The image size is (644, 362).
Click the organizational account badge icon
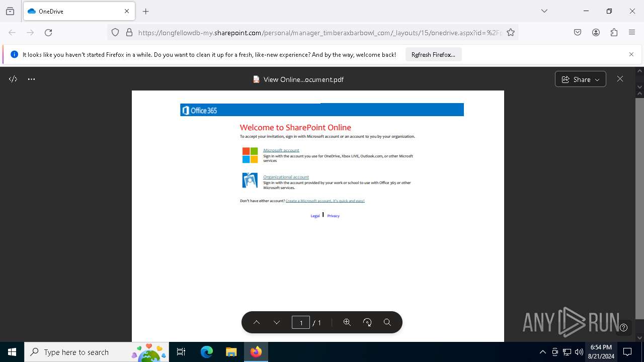coord(250,180)
